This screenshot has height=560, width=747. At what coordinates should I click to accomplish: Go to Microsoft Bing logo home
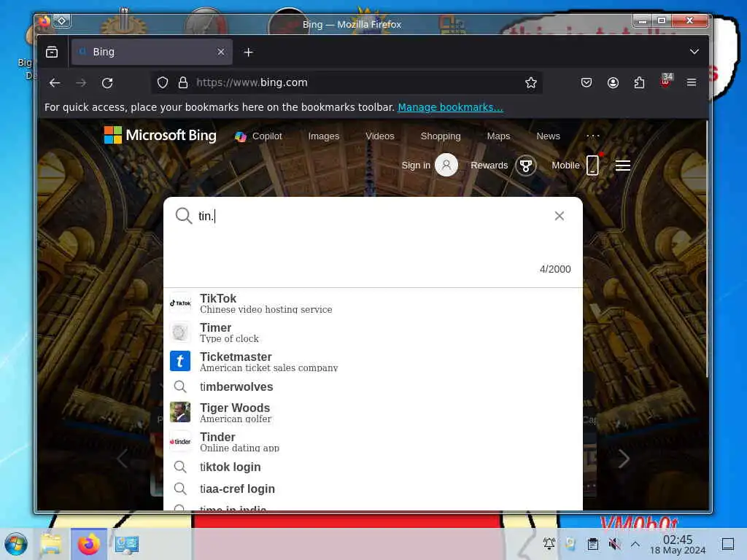(160, 135)
